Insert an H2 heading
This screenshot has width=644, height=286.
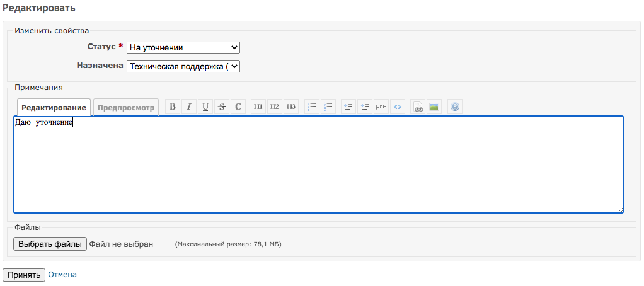tap(275, 107)
